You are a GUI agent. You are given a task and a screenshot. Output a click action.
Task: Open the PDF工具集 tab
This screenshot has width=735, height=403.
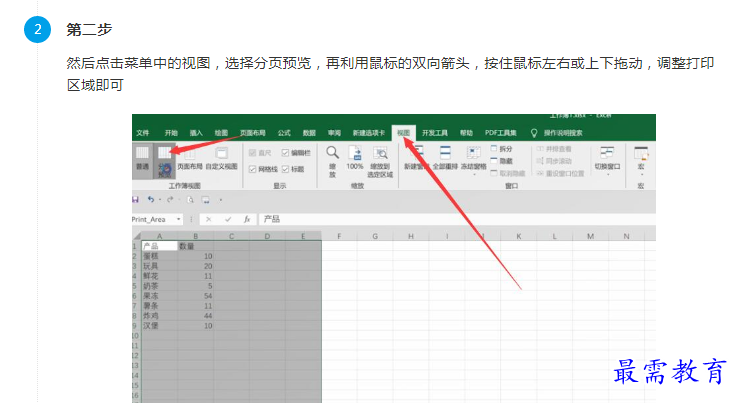[x=501, y=133]
